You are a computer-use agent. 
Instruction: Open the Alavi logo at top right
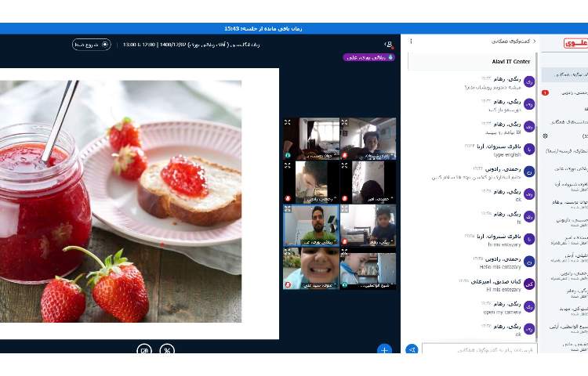575,44
